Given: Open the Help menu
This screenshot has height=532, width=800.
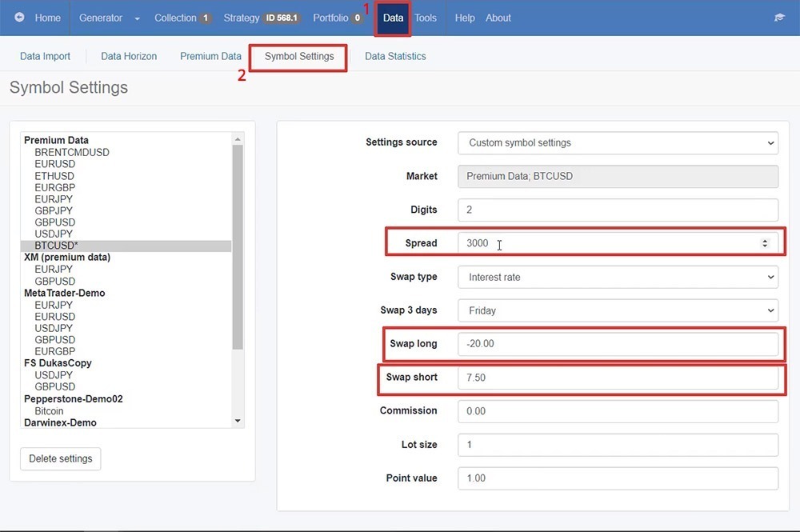Looking at the screenshot, I should [464, 18].
